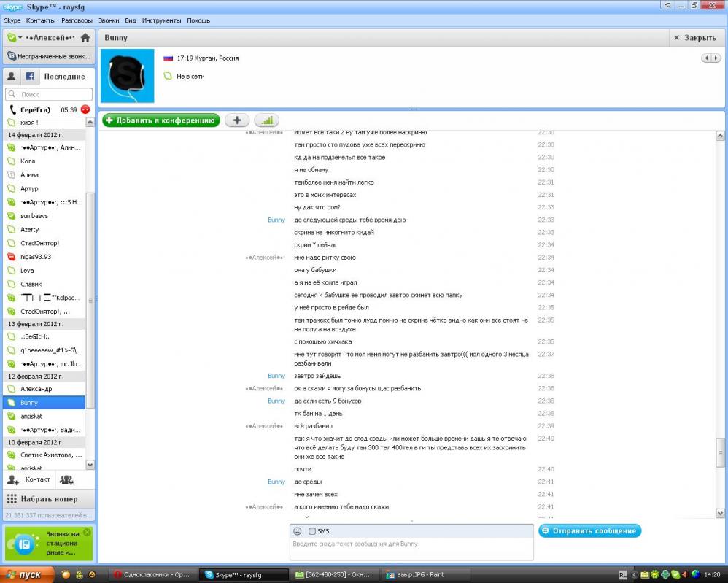Show hidden system tray icons
The width and height of the screenshot is (728, 583).
pos(635,574)
